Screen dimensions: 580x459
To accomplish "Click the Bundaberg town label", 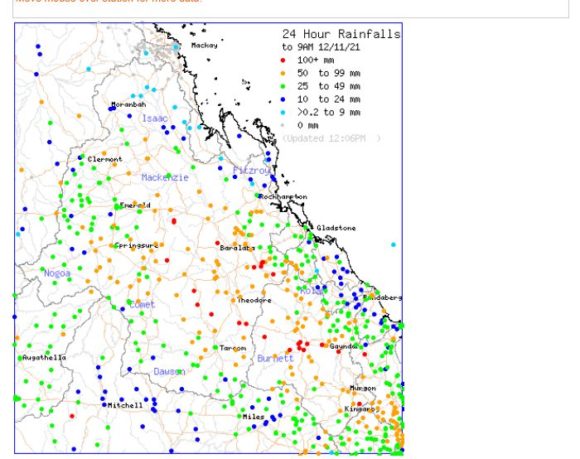I will pyautogui.click(x=382, y=297).
